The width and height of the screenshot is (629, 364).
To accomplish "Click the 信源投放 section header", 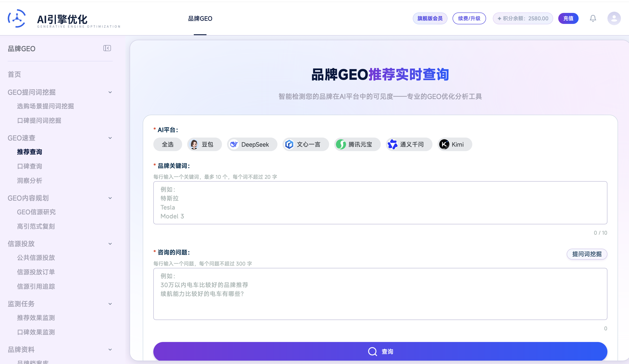I will (x=21, y=244).
